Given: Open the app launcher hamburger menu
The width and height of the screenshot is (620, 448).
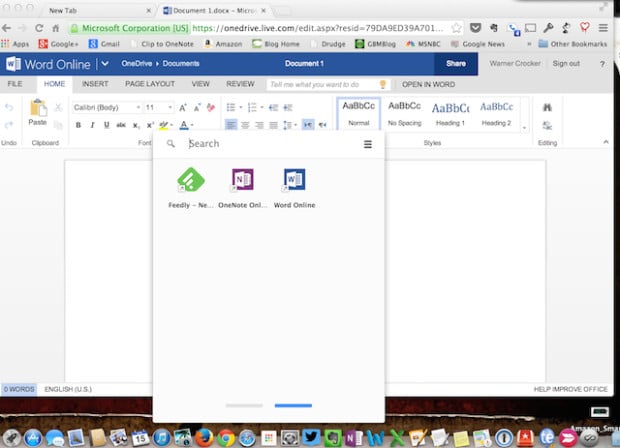Looking at the screenshot, I should 368,144.
